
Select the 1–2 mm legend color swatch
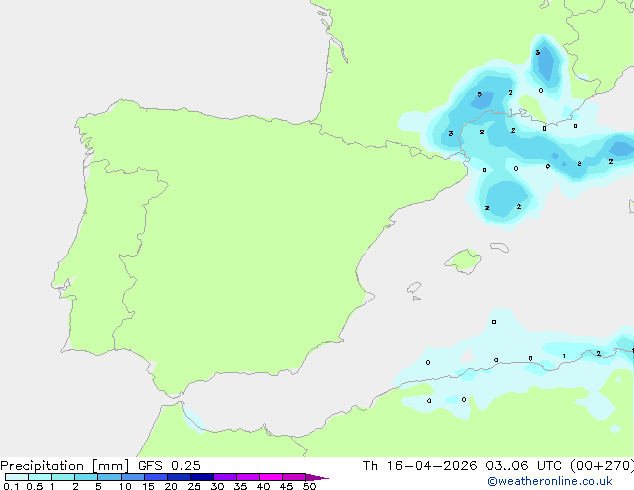pos(63,477)
